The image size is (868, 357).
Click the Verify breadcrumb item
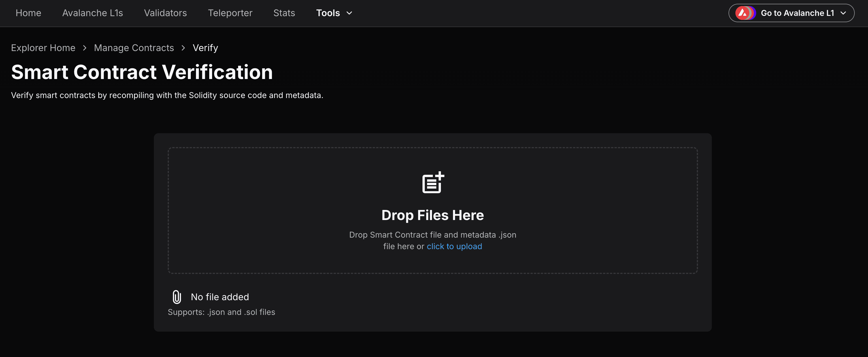[x=205, y=48]
